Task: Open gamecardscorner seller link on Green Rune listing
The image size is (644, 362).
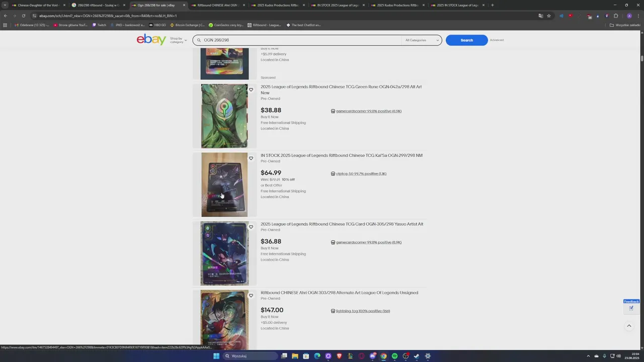Action: point(368,111)
